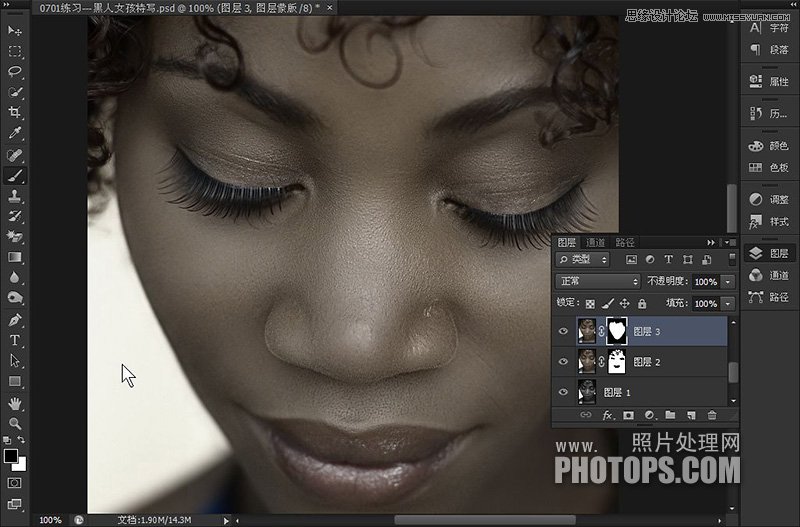Switch to the 图层 panel tab

(x=566, y=243)
